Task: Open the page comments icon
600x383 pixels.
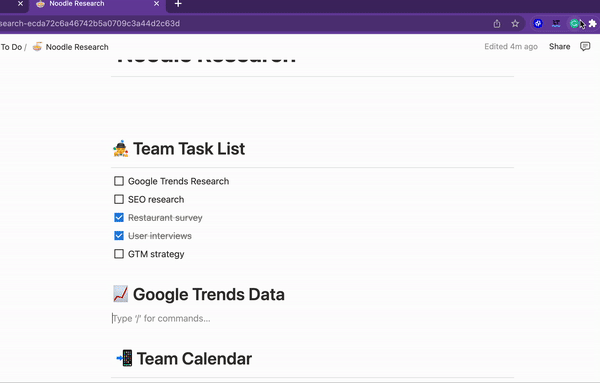Action: click(x=585, y=47)
